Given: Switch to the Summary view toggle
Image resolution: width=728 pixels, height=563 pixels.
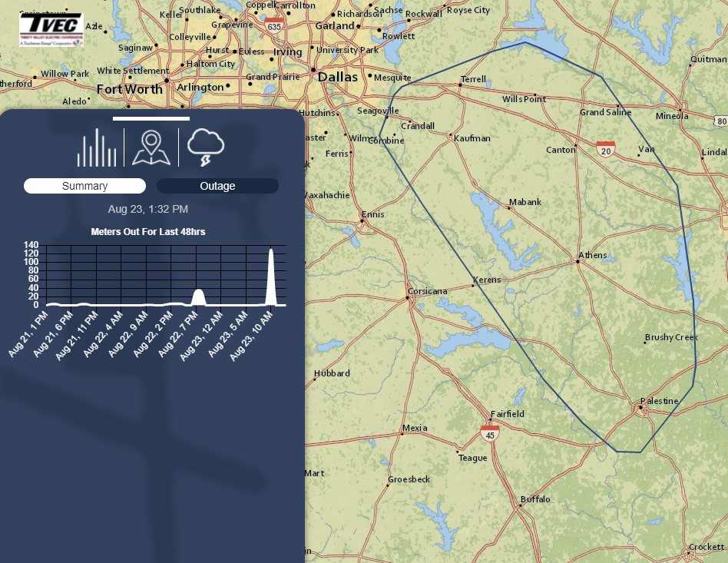Looking at the screenshot, I should tap(84, 186).
